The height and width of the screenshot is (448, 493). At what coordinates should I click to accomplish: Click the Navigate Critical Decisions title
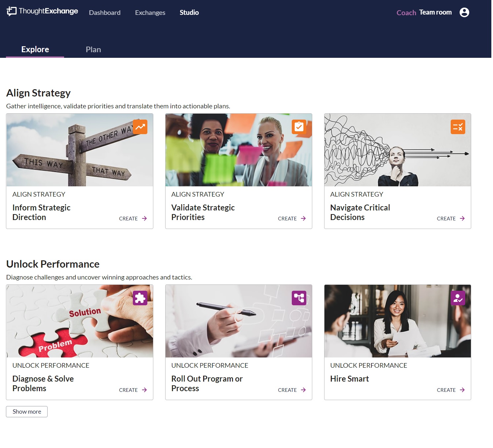pos(360,212)
